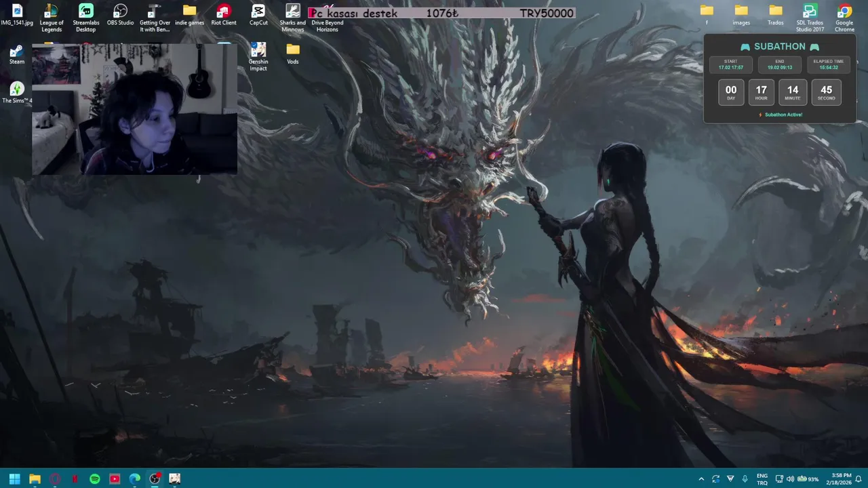Click the sync refresh tray icon
This screenshot has width=868, height=488.
[715, 479]
